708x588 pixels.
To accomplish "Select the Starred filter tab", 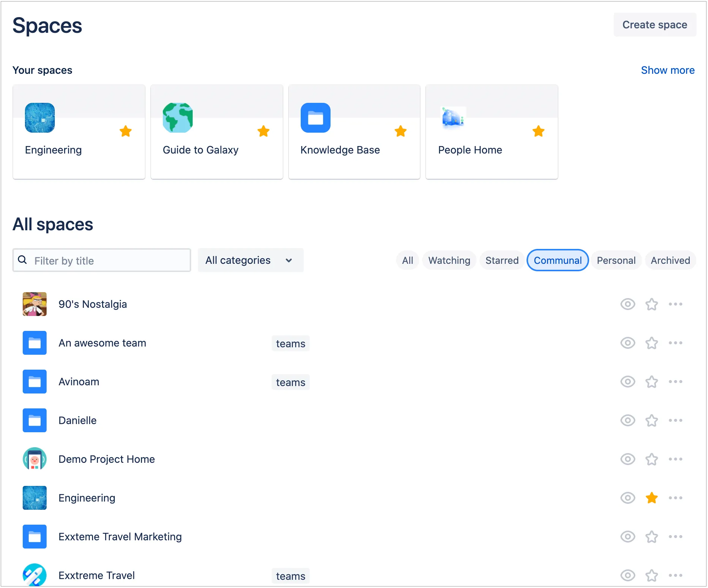I will (502, 260).
